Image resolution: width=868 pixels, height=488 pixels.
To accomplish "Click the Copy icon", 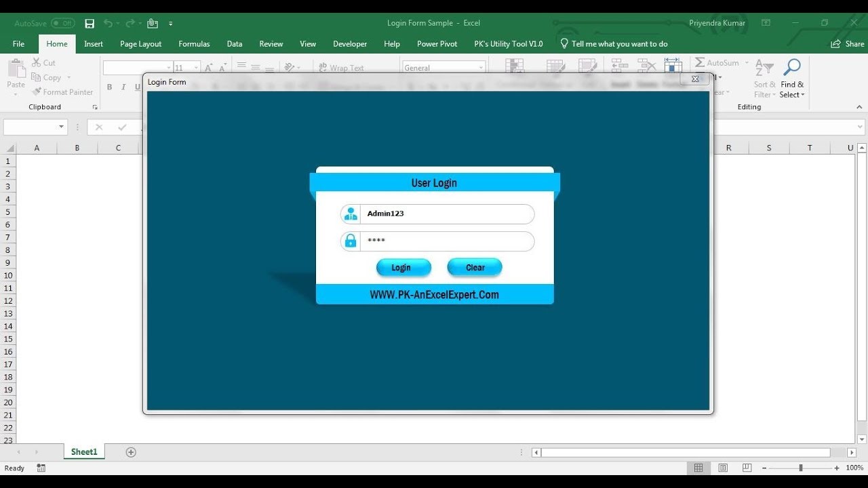I will click(x=37, y=77).
